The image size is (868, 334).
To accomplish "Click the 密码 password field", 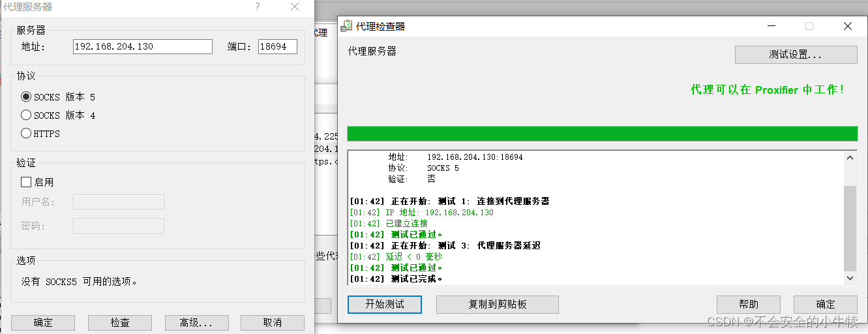I will coord(119,226).
